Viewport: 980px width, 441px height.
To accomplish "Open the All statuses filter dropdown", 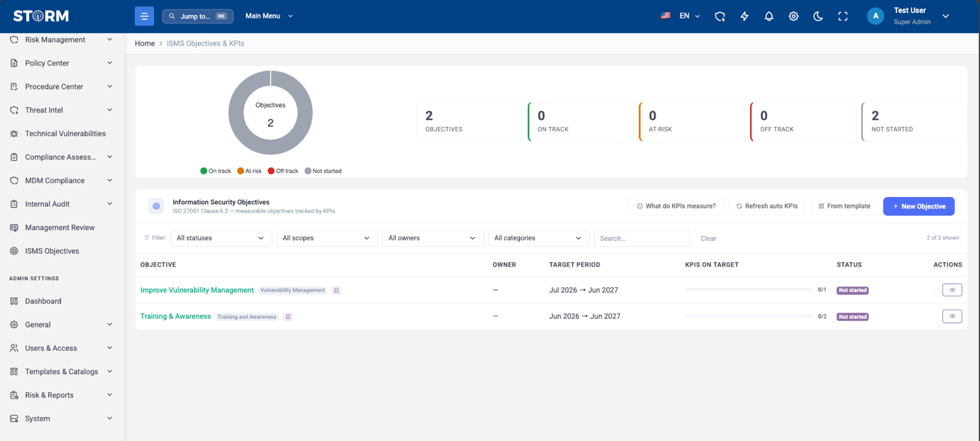I will pos(221,238).
